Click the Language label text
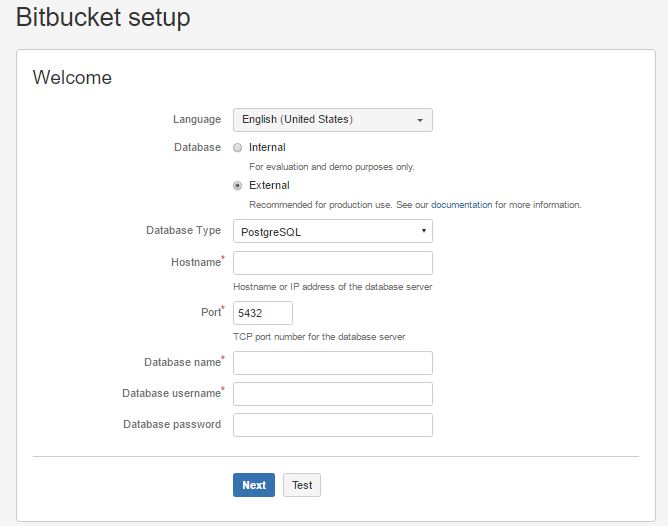Image resolution: width=668 pixels, height=526 pixels. (197, 119)
